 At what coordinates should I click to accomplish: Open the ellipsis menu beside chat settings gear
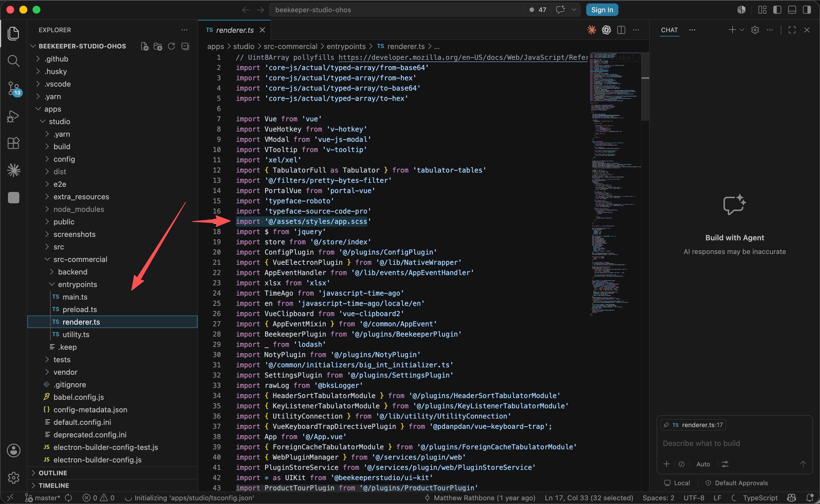(x=770, y=30)
